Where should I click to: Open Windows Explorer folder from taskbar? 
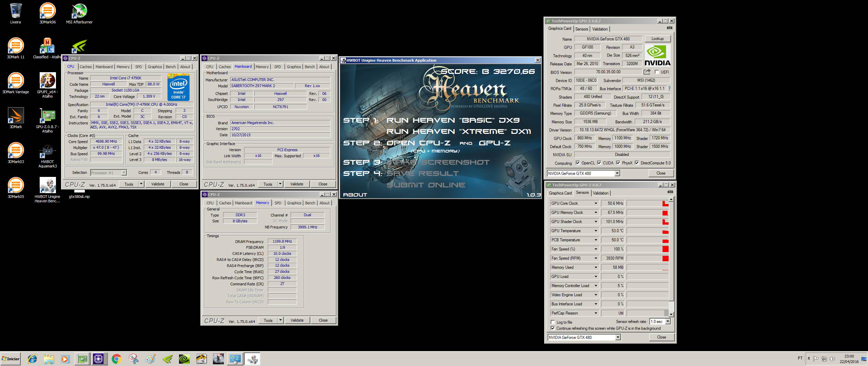(x=49, y=359)
